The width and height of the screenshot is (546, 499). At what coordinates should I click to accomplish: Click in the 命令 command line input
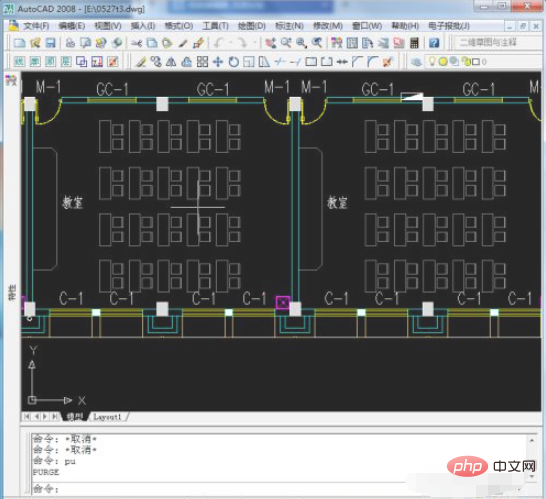click(x=279, y=489)
